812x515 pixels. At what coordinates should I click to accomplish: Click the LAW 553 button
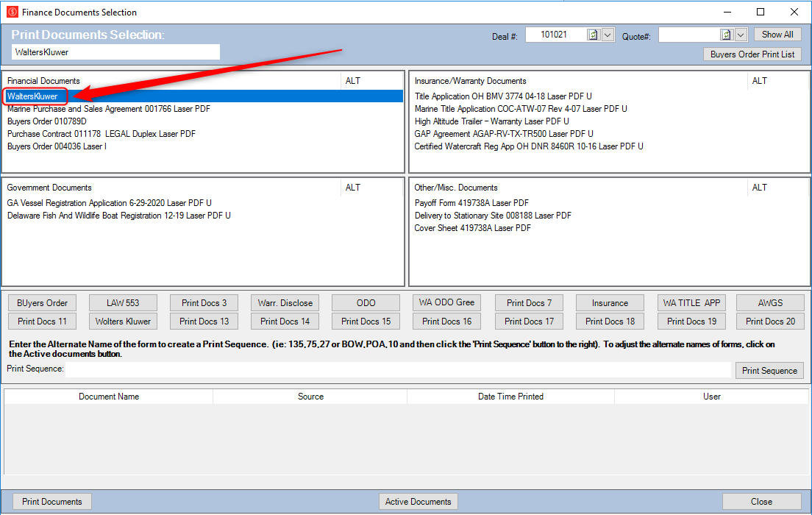click(123, 302)
